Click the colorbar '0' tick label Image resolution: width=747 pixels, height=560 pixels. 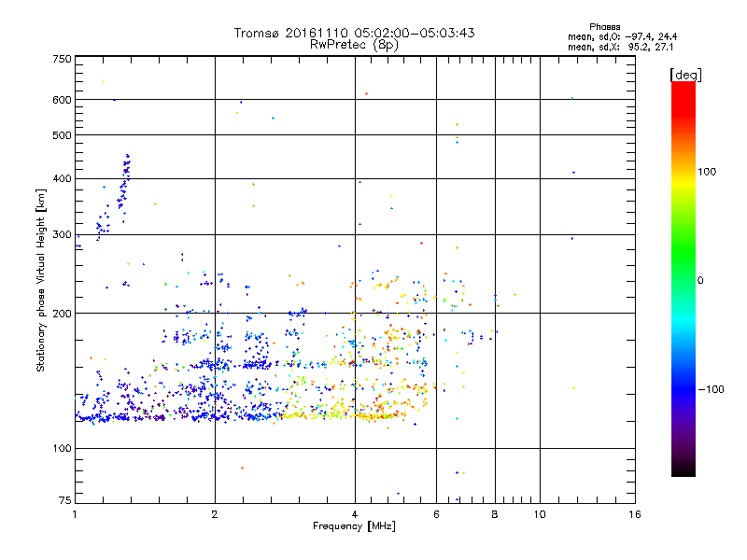point(700,281)
